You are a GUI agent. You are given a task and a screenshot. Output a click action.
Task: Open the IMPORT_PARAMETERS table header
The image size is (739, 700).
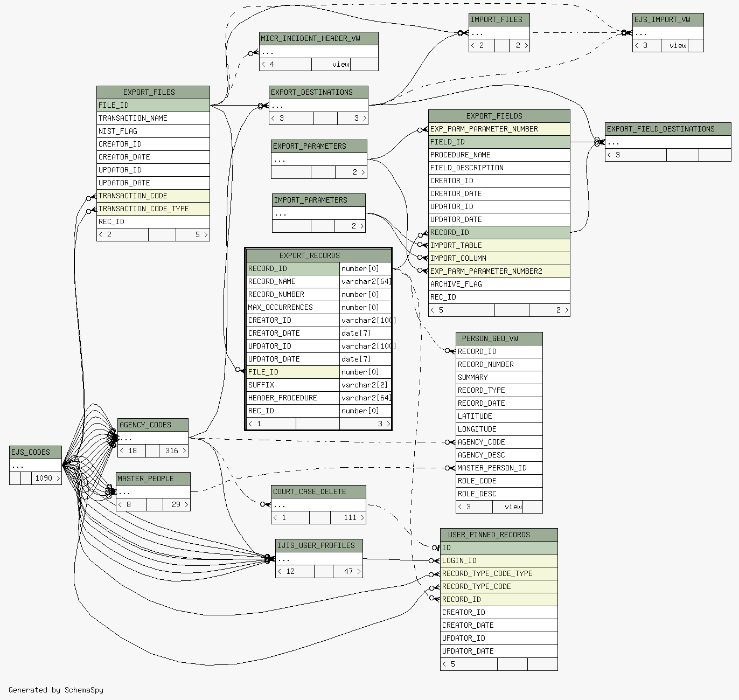coord(319,200)
